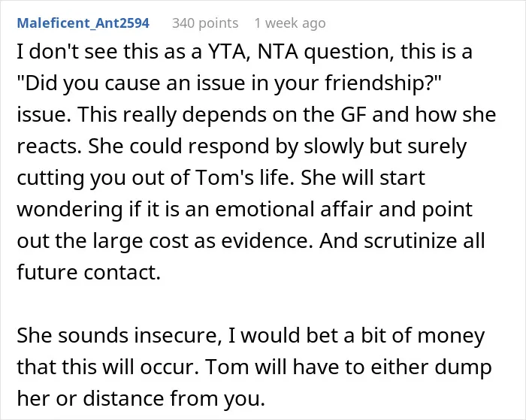526x420 pixels.
Task: Click the phrase future contact
Action: point(89,272)
